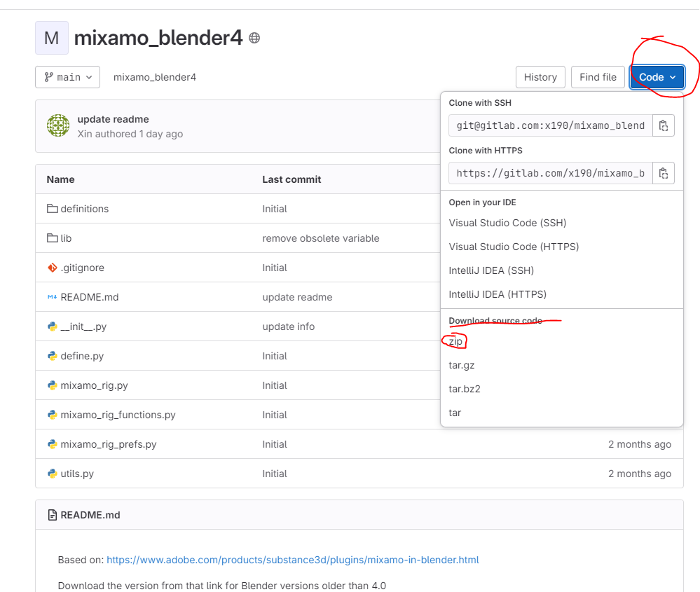Open in IntelliJ IDEA (HTTPS)
The height and width of the screenshot is (592, 700).
click(x=497, y=294)
